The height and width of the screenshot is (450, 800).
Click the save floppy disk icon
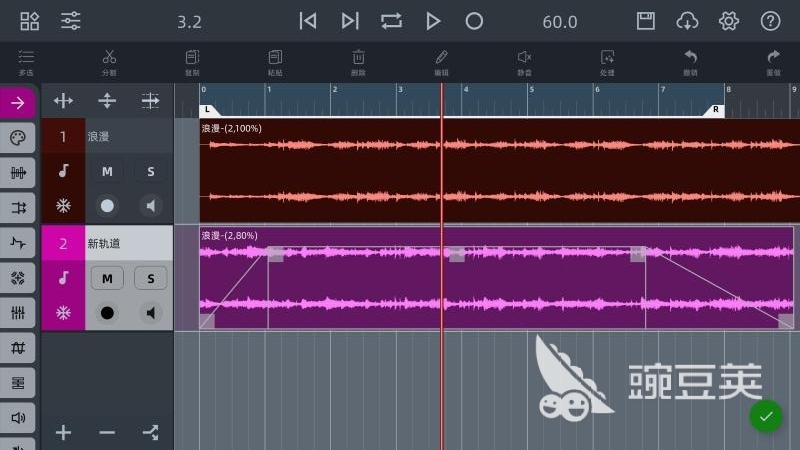[x=646, y=21]
